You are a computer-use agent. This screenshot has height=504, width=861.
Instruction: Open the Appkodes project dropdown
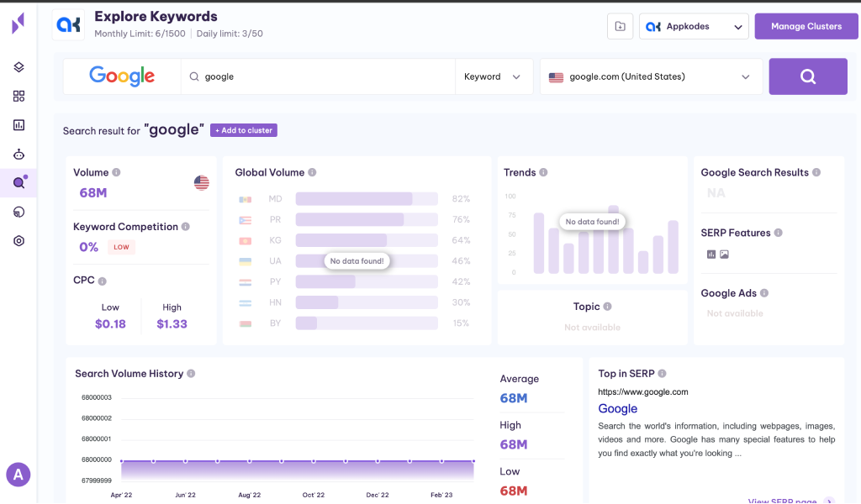pos(694,26)
